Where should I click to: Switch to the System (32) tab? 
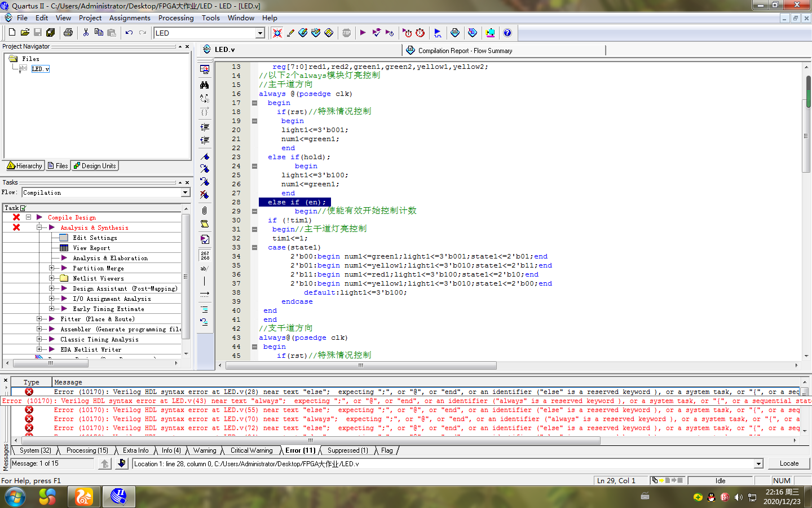click(x=36, y=450)
